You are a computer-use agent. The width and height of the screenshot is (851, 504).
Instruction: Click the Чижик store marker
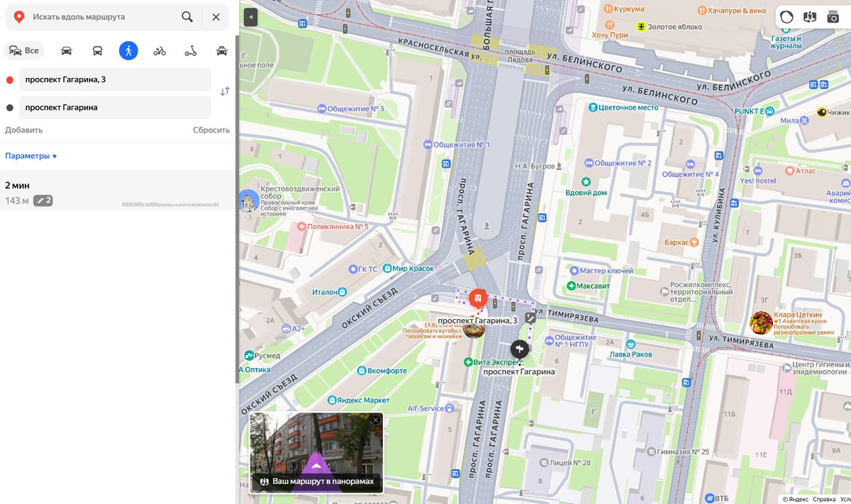pos(822,112)
